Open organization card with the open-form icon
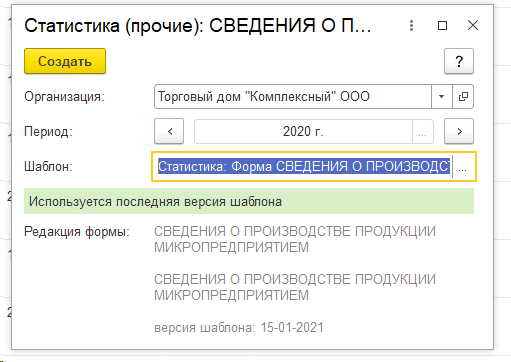The width and height of the screenshot is (511, 362). point(463,97)
